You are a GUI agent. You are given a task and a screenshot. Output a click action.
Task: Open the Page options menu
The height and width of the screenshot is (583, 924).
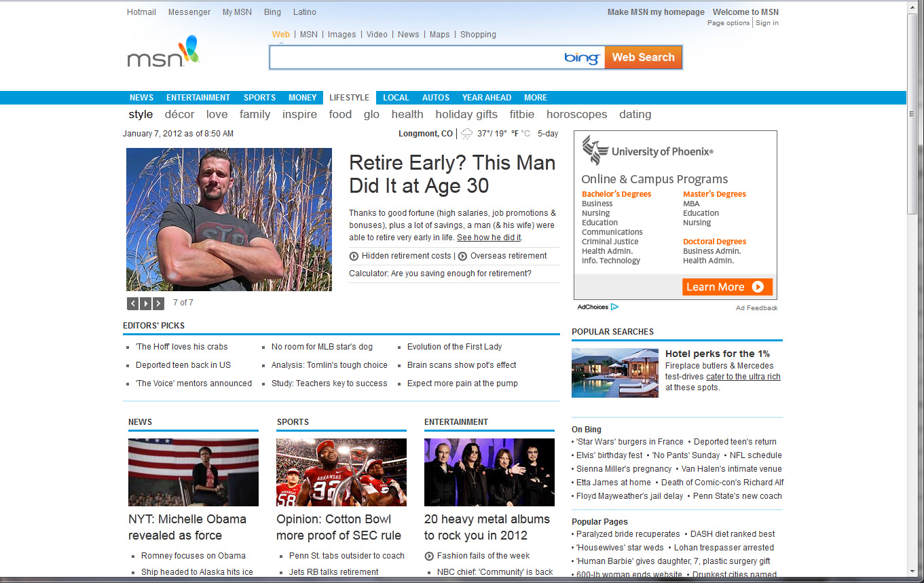[728, 23]
